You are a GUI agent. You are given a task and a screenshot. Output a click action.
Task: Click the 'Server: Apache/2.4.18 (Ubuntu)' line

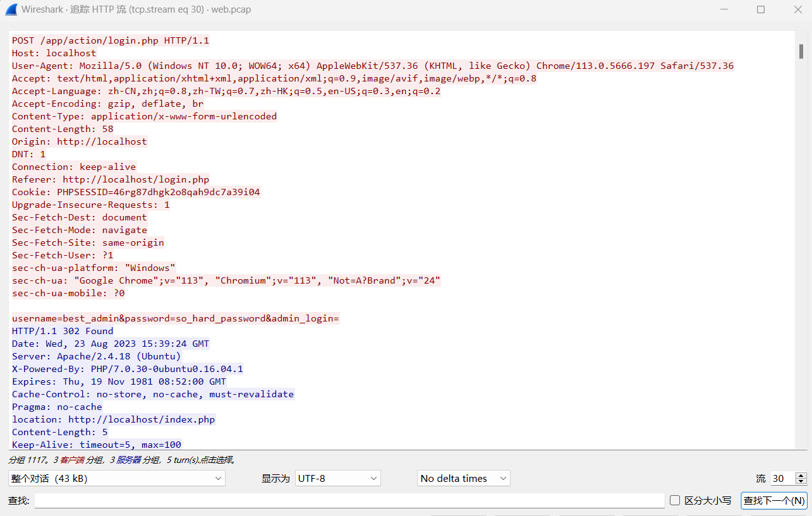click(97, 356)
